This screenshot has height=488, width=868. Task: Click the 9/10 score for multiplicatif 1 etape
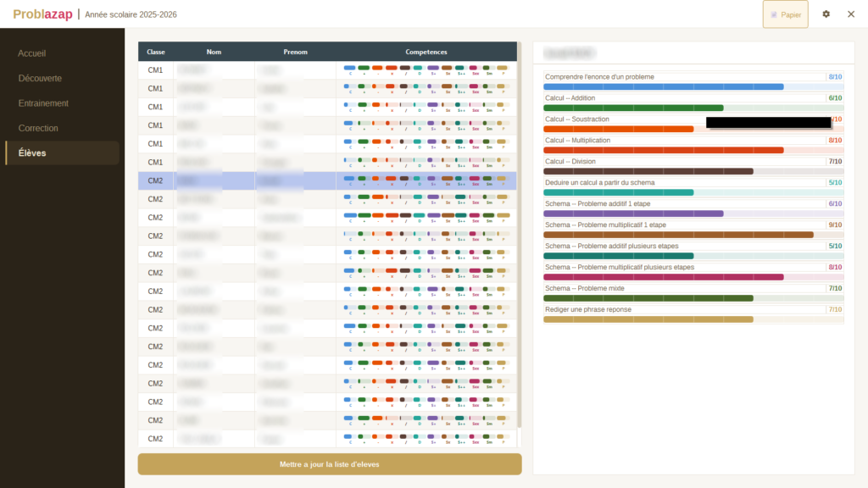[x=835, y=225]
